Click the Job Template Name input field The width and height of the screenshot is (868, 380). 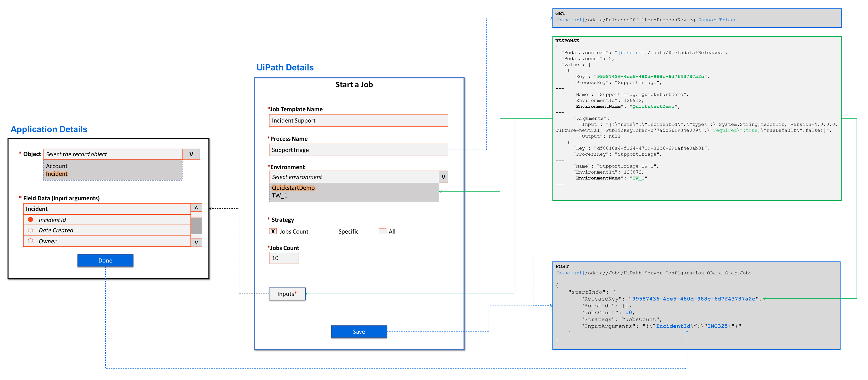[x=359, y=120]
